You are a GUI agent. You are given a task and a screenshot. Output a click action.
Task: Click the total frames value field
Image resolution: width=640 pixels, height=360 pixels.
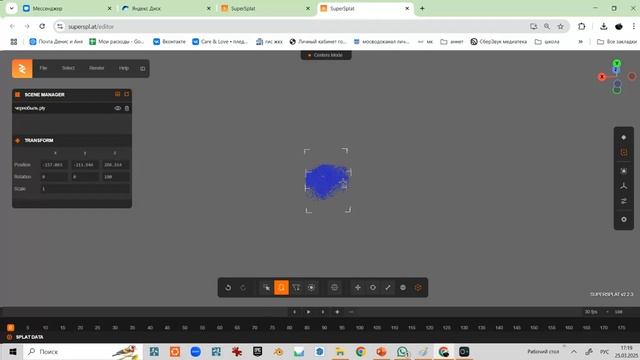tap(619, 312)
